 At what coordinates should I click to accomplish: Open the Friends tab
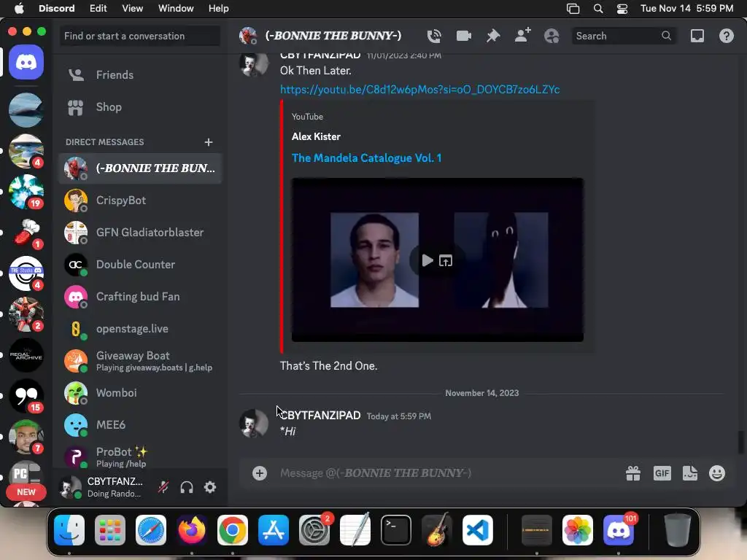(140, 75)
